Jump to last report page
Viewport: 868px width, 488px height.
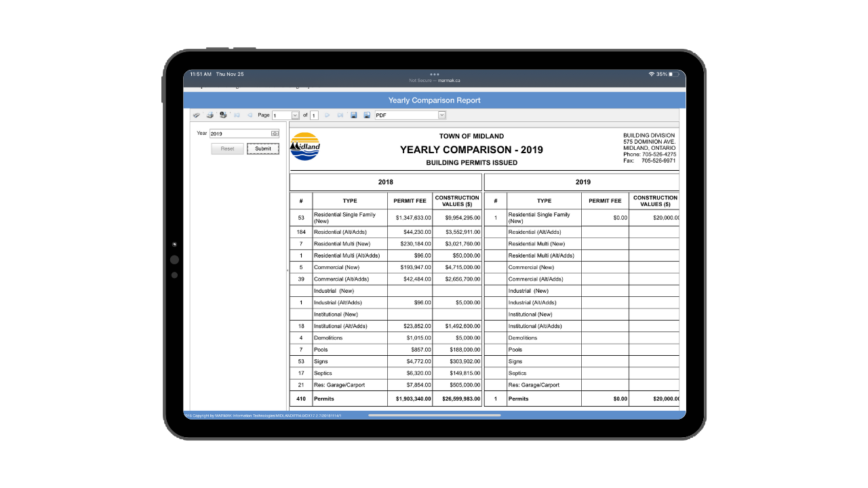(340, 115)
